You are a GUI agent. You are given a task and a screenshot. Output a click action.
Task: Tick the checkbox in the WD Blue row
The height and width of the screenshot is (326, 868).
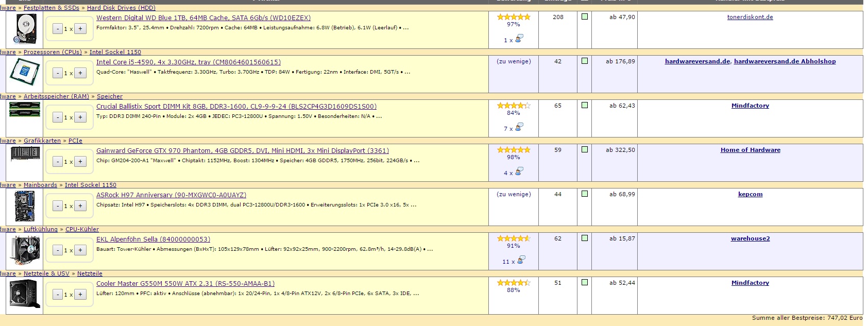585,17
